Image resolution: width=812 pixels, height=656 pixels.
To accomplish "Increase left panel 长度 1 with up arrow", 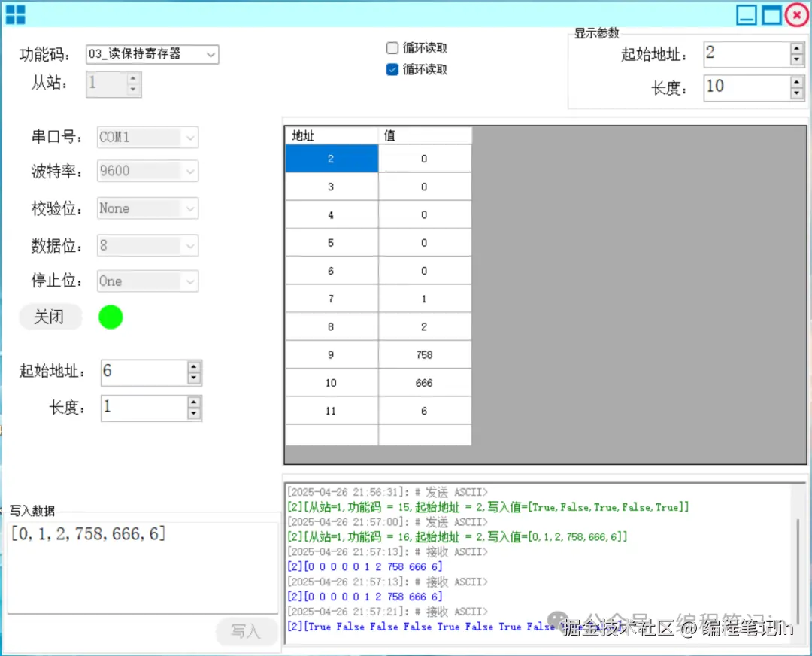I will (194, 402).
